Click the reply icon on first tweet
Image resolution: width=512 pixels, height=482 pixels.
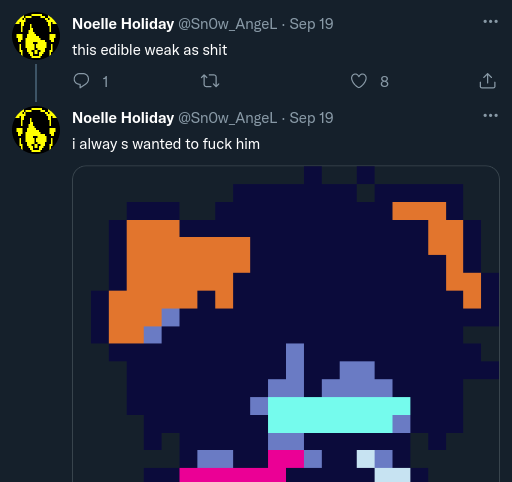pyautogui.click(x=81, y=81)
